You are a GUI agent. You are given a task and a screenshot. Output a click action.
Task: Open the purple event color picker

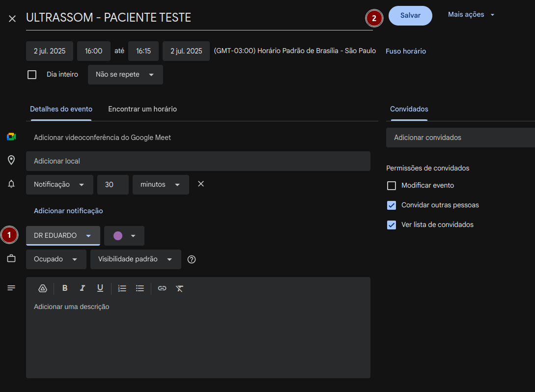click(x=124, y=236)
